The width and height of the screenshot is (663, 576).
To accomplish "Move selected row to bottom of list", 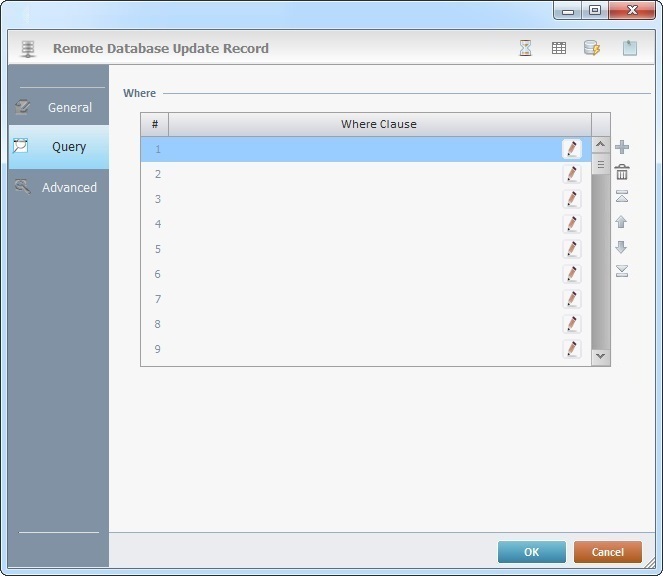I will [622, 271].
